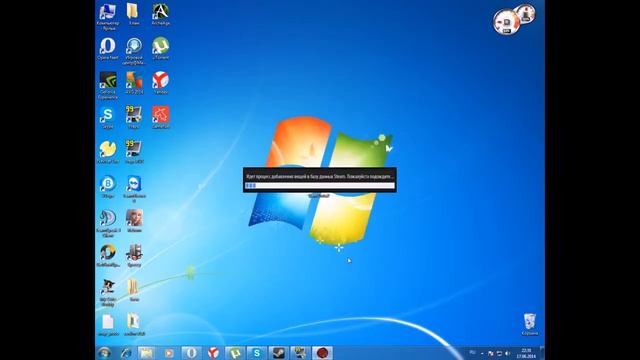Switch to Steam in the taskbar
The height and width of the screenshot is (360, 640).
(278, 353)
